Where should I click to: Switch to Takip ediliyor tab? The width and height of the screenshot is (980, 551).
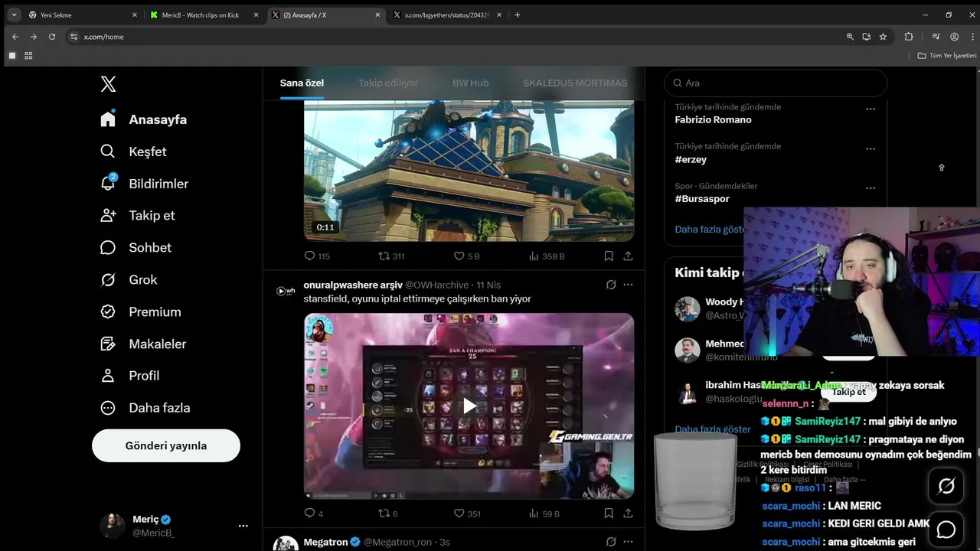tap(388, 83)
